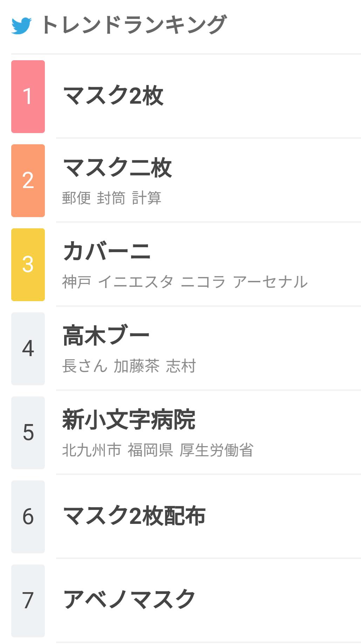Open the アベノマスク trend
Viewport: 361px width, 644px height.
[x=129, y=600]
